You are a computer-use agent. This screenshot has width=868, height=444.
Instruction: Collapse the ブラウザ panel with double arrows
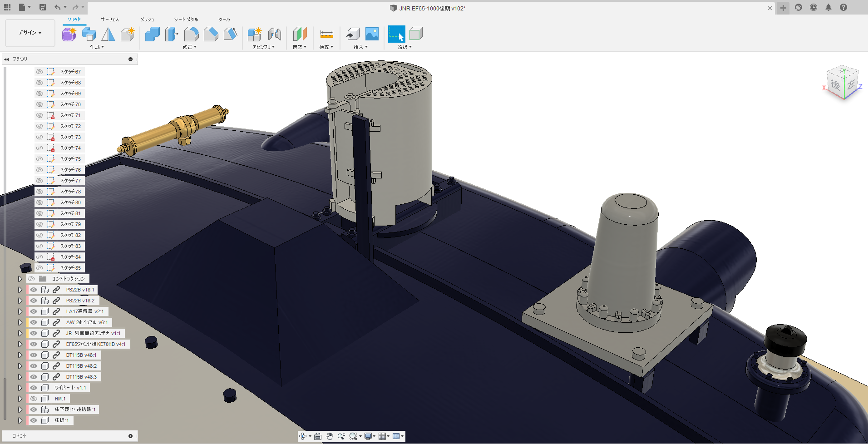(x=6, y=59)
